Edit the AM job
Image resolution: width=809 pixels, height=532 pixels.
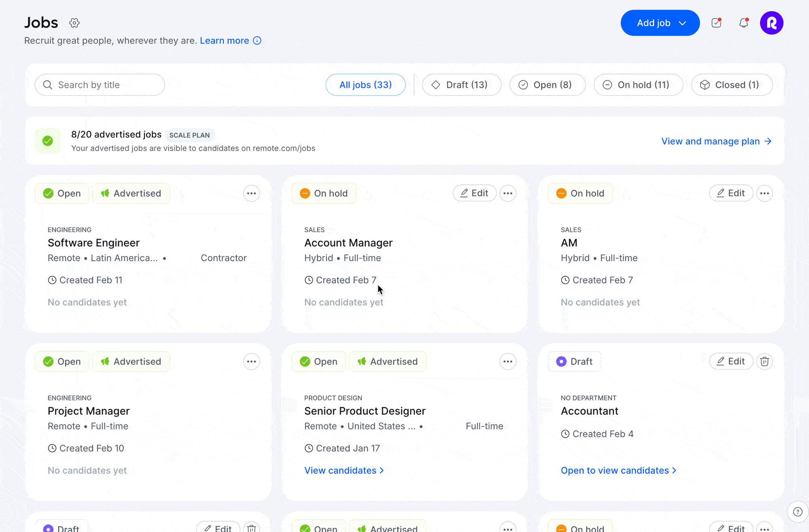point(731,193)
